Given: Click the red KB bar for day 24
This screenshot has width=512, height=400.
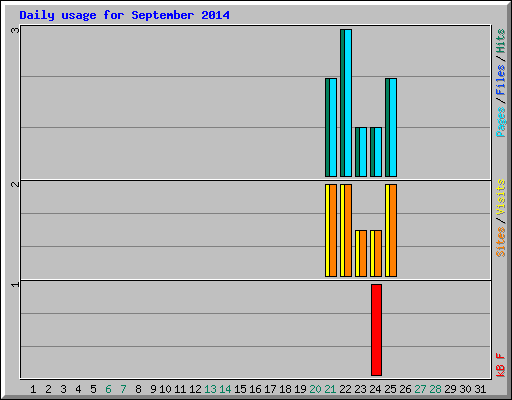Looking at the screenshot, I should [x=376, y=330].
